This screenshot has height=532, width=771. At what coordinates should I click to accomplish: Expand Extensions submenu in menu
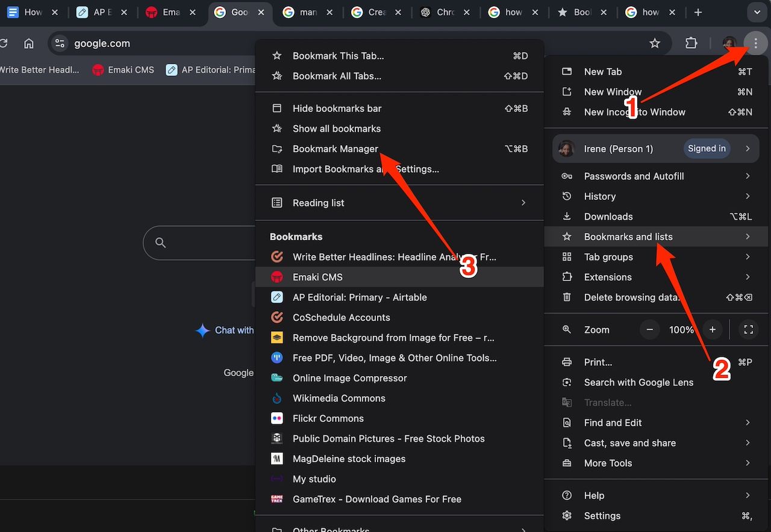pos(657,277)
